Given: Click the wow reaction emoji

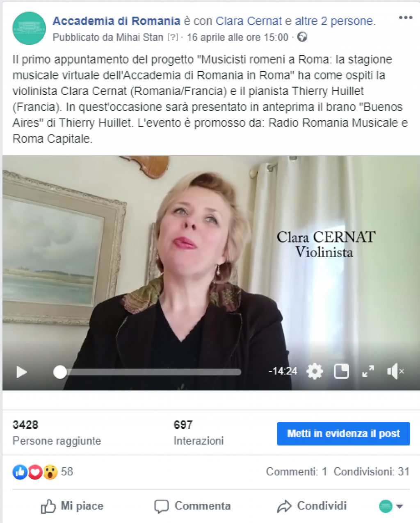Looking at the screenshot, I should [x=50, y=472].
